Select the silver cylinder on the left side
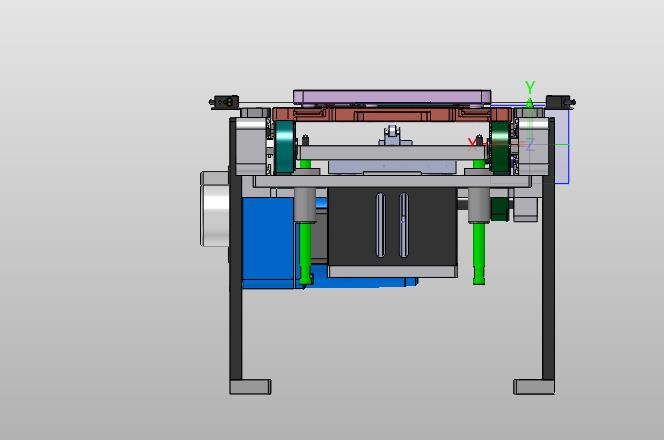The height and width of the screenshot is (440, 664). click(x=215, y=209)
